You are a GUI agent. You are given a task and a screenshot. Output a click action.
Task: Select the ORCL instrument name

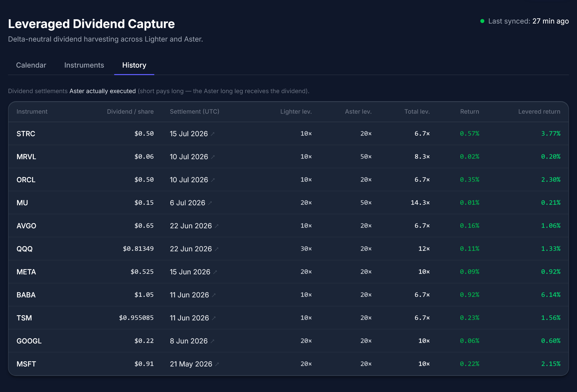tap(26, 180)
